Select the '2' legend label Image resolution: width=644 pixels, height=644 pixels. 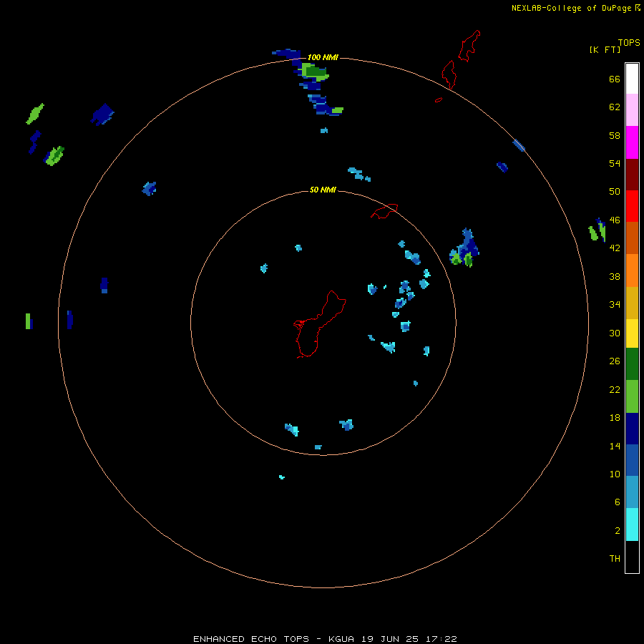coord(618,531)
